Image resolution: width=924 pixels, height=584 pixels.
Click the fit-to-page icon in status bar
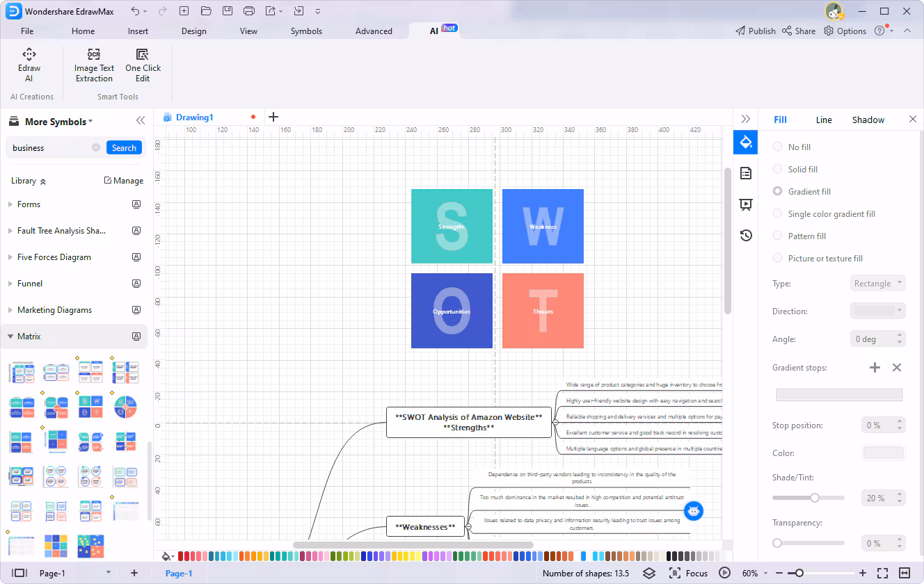882,573
